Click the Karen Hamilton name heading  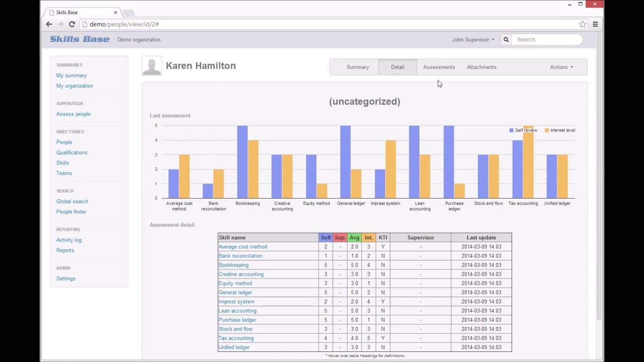[x=201, y=66]
